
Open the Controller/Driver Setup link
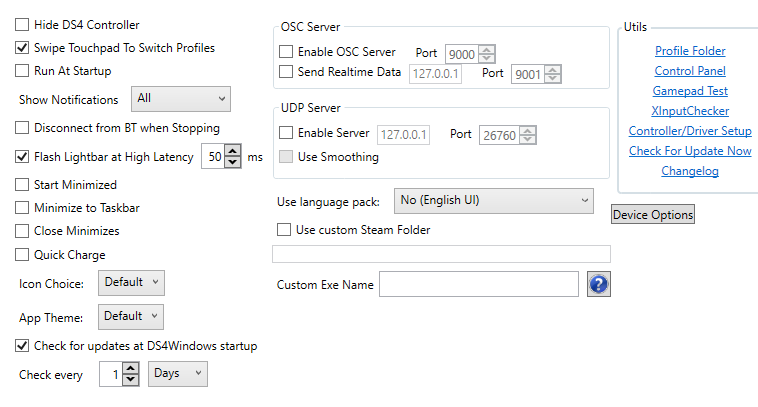(690, 131)
